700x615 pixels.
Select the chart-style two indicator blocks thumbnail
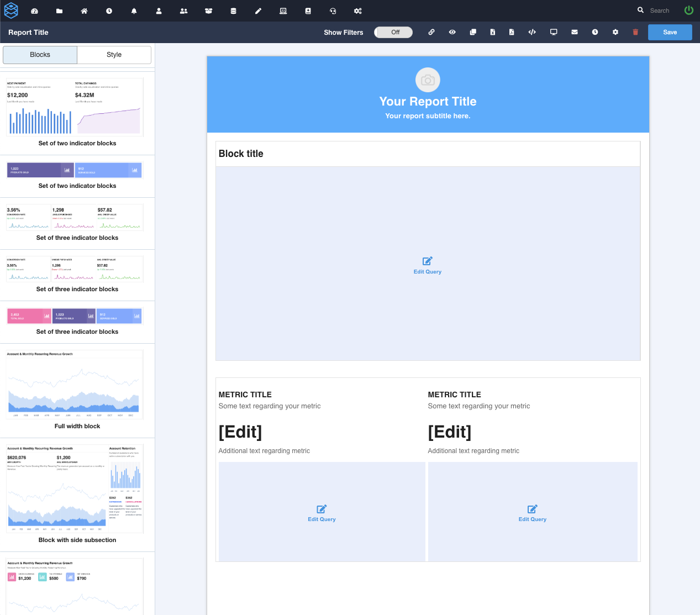click(x=75, y=107)
